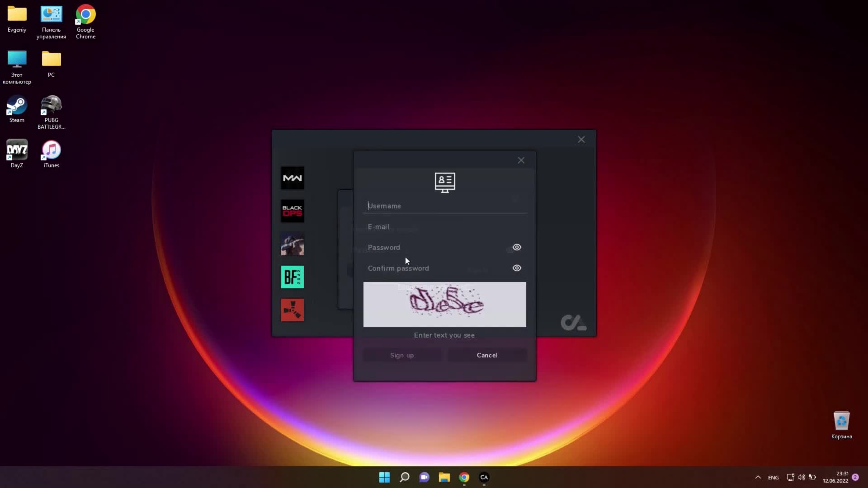Image resolution: width=868 pixels, height=488 pixels.
Task: Open the Google Chrome desktop shortcut
Action: pyautogui.click(x=85, y=22)
